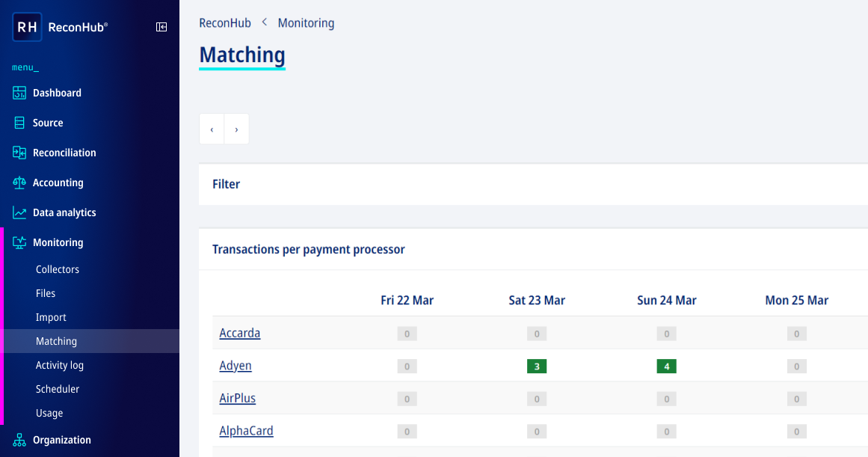
Task: Go to next dates with right arrow
Action: tap(236, 129)
